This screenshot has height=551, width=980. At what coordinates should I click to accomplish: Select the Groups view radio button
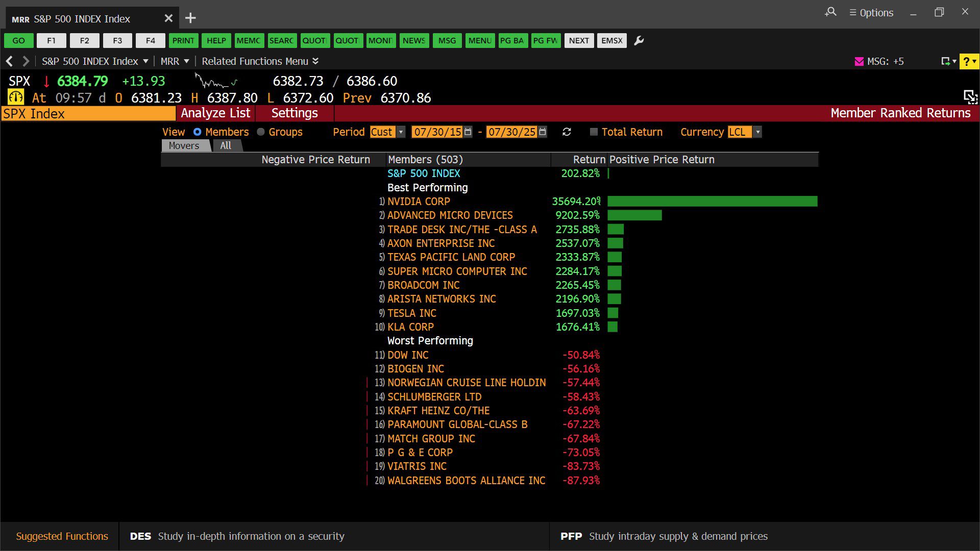(x=261, y=132)
